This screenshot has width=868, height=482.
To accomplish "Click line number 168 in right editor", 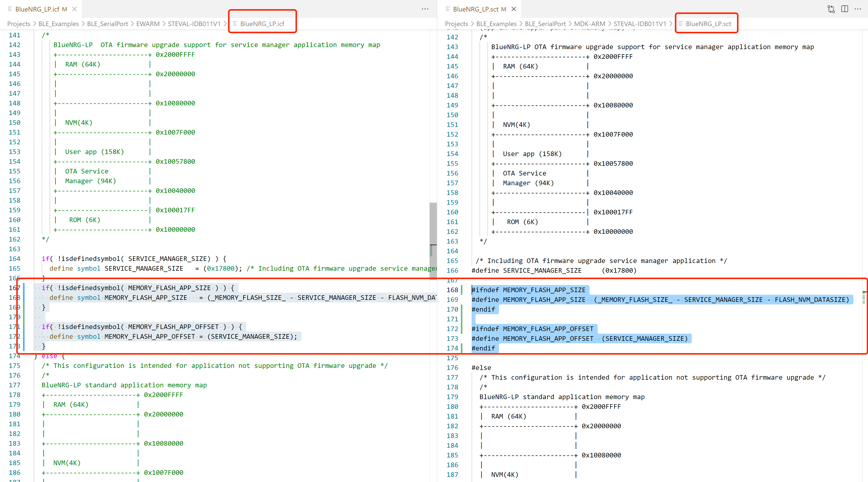I will click(x=452, y=290).
